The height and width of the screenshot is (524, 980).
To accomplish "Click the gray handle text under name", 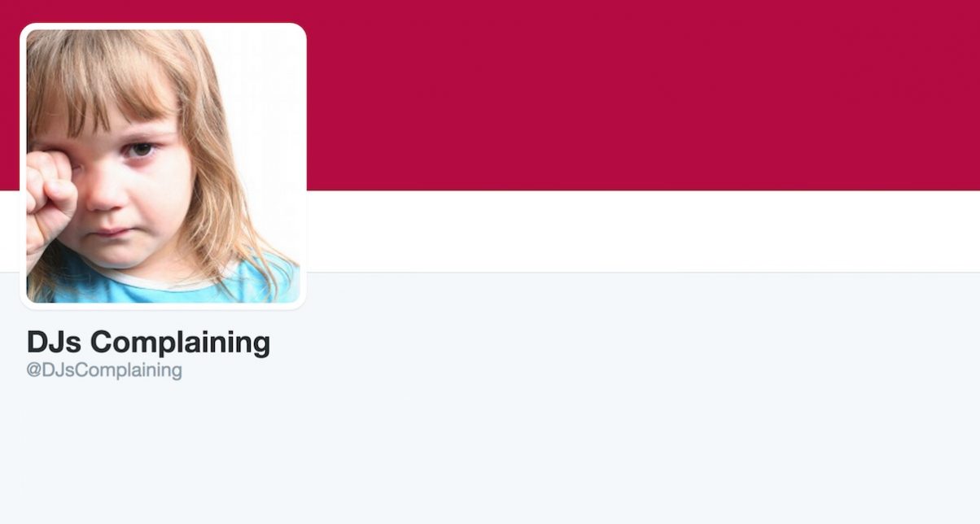I will coord(104,370).
